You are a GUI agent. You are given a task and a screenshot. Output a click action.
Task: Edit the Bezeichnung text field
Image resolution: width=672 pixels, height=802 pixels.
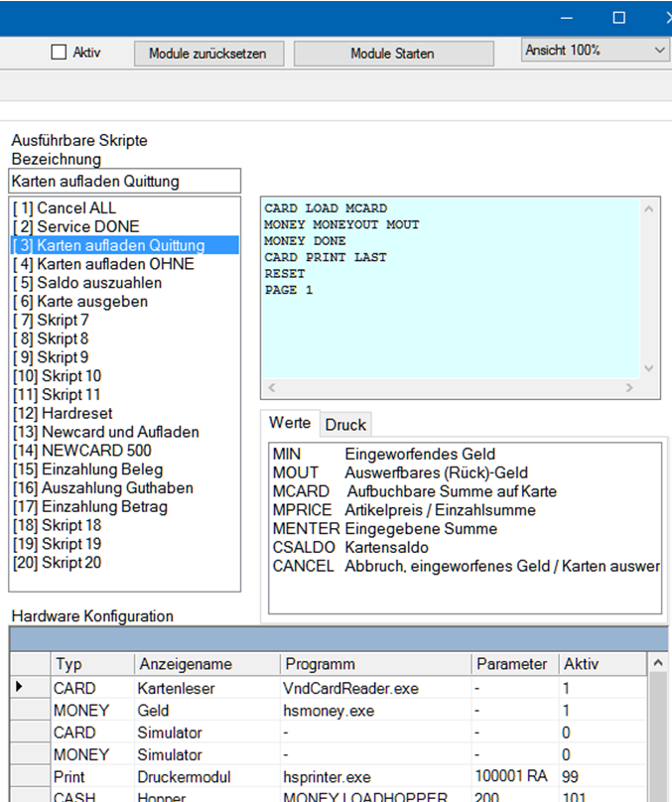(x=125, y=181)
